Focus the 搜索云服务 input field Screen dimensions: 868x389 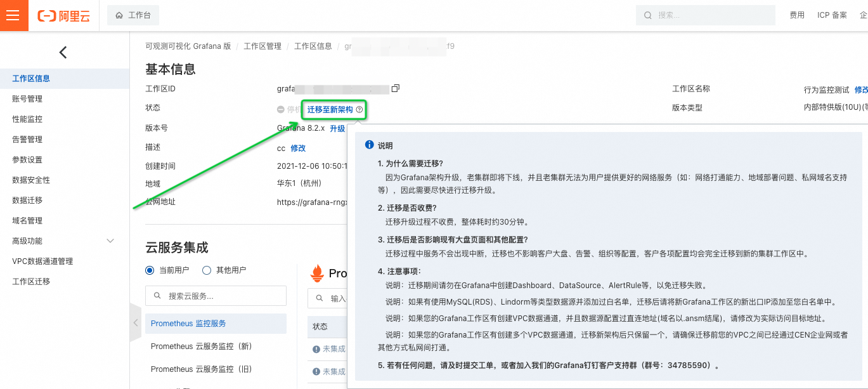click(x=216, y=296)
